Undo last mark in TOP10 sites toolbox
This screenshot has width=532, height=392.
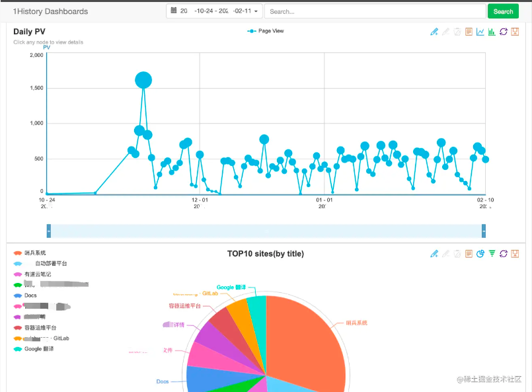445,254
